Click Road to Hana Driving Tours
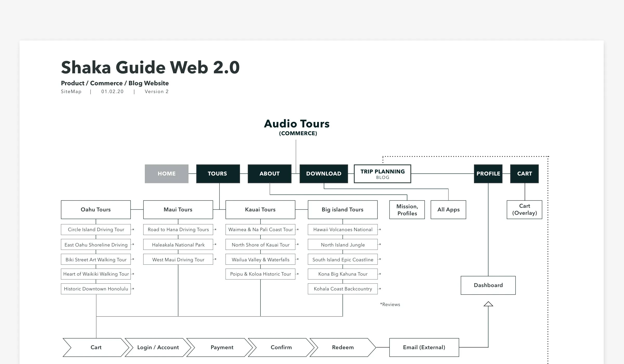Screen dimensions: 624x364 click(178, 230)
